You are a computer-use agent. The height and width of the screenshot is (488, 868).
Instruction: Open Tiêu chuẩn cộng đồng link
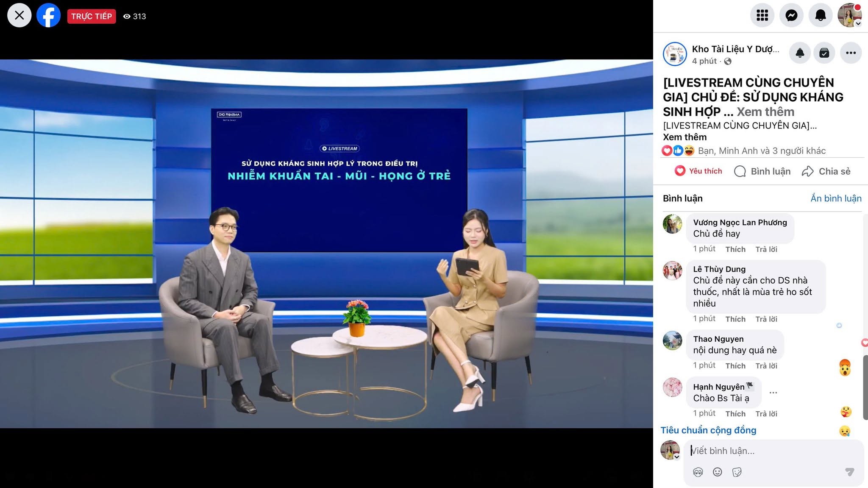point(708,430)
